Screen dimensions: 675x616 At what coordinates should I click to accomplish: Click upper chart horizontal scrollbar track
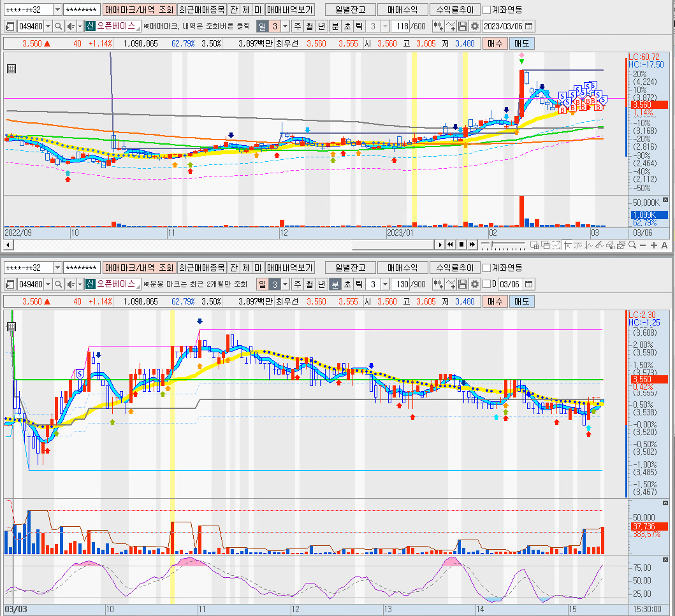click(x=224, y=245)
